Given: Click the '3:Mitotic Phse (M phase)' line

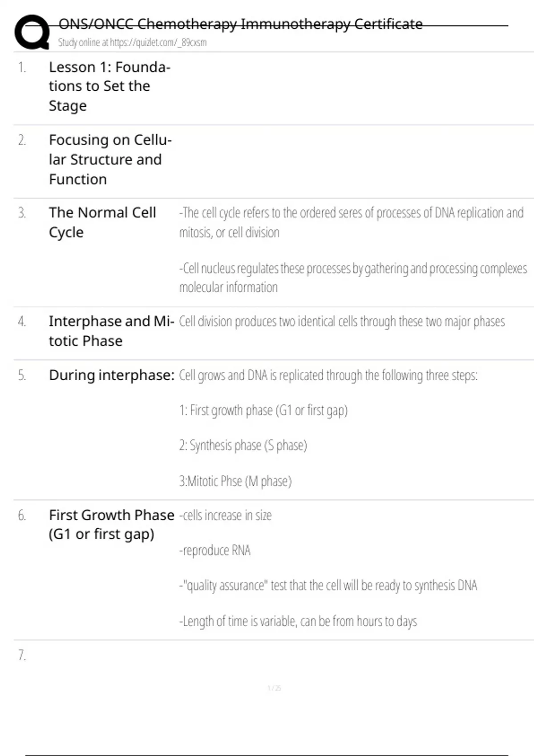Looking at the screenshot, I should click(235, 481).
